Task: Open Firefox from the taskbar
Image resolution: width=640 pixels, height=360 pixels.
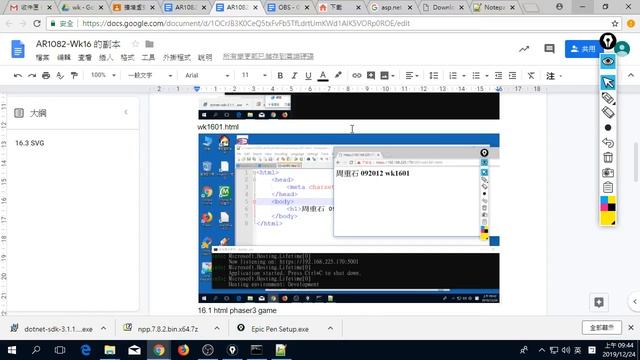Action: pyautogui.click(x=183, y=350)
